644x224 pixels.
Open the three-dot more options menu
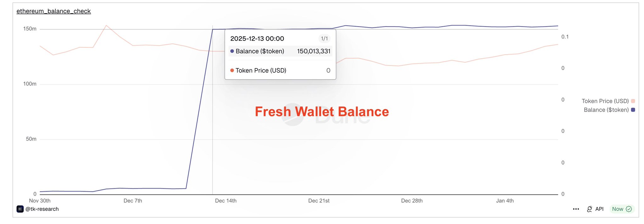pyautogui.click(x=576, y=209)
